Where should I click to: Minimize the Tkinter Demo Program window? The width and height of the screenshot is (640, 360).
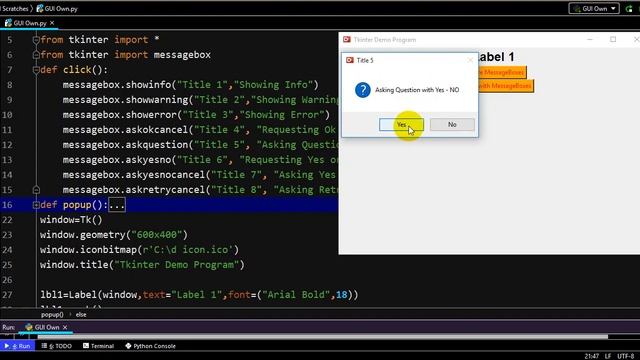[590, 39]
